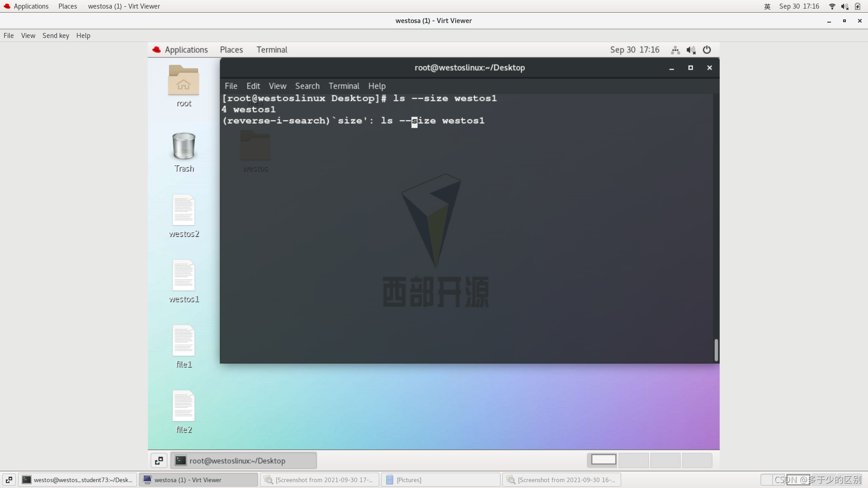Open the Trash desktop icon
This screenshot has height=488, width=868.
click(x=184, y=146)
